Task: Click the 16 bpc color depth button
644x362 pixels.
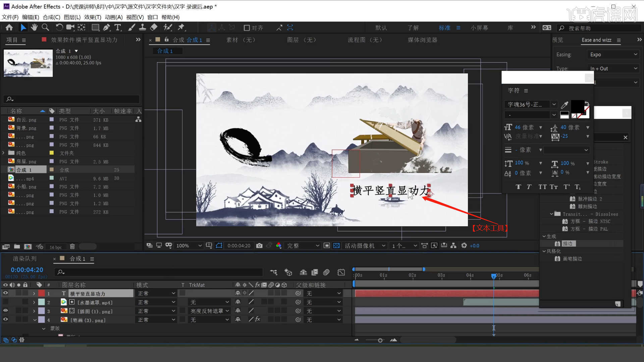Action: pos(56,247)
